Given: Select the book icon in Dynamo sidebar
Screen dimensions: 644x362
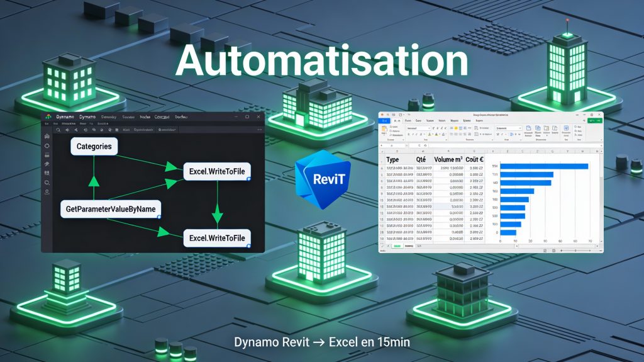Looking at the screenshot, I should 47,173.
